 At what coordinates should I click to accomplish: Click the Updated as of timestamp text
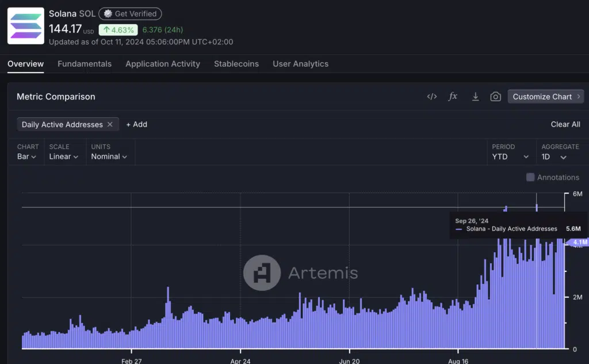click(141, 42)
